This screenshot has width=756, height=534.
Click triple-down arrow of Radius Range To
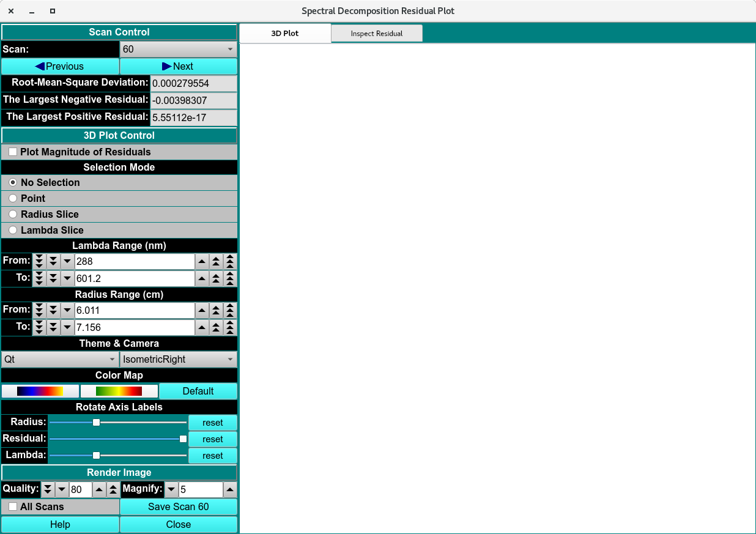[x=39, y=327]
